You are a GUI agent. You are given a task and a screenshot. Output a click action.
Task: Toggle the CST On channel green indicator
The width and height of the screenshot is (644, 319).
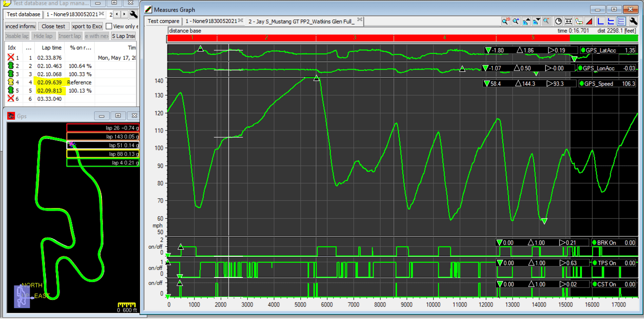point(595,284)
